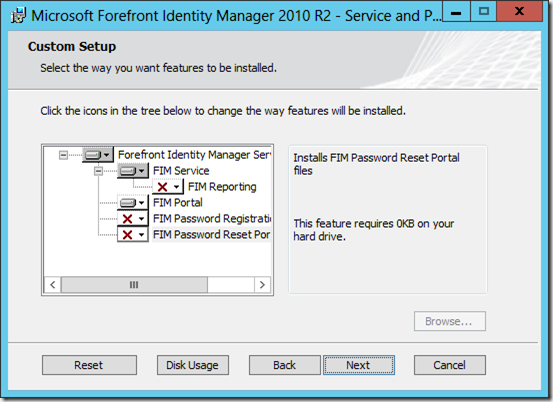553x402 pixels.
Task: Select the FIM Service tree label
Action: 181,171
